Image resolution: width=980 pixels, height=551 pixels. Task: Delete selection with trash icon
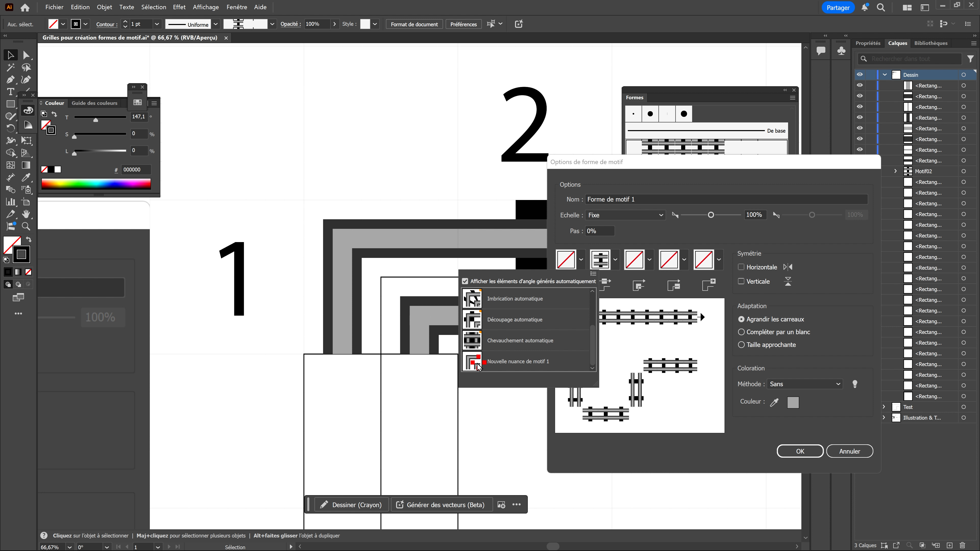962,545
